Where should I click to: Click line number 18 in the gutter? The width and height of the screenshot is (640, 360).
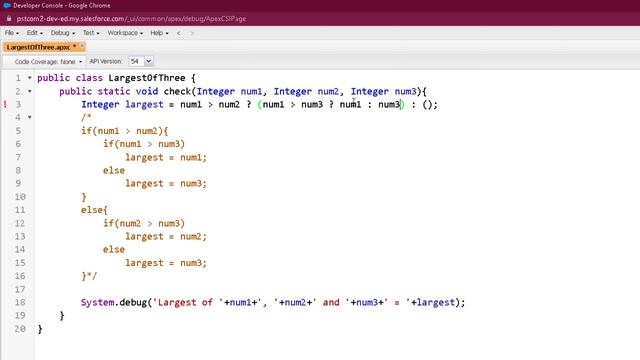tap(20, 302)
